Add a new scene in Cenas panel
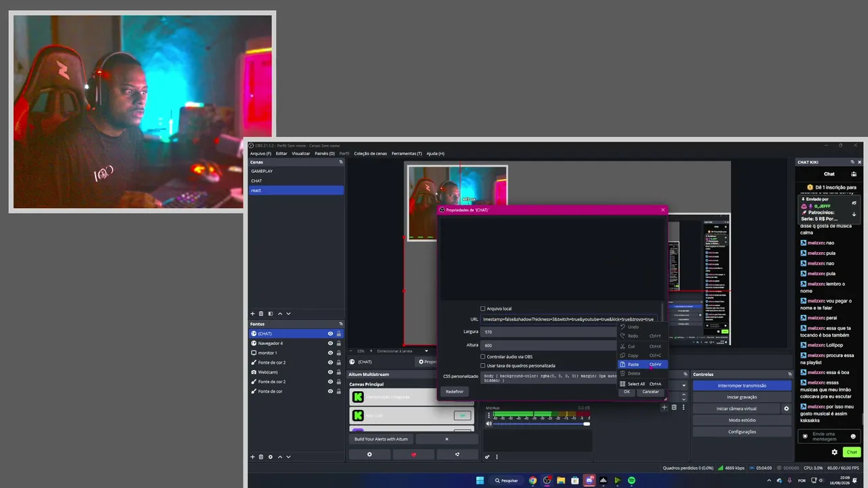 (x=253, y=314)
